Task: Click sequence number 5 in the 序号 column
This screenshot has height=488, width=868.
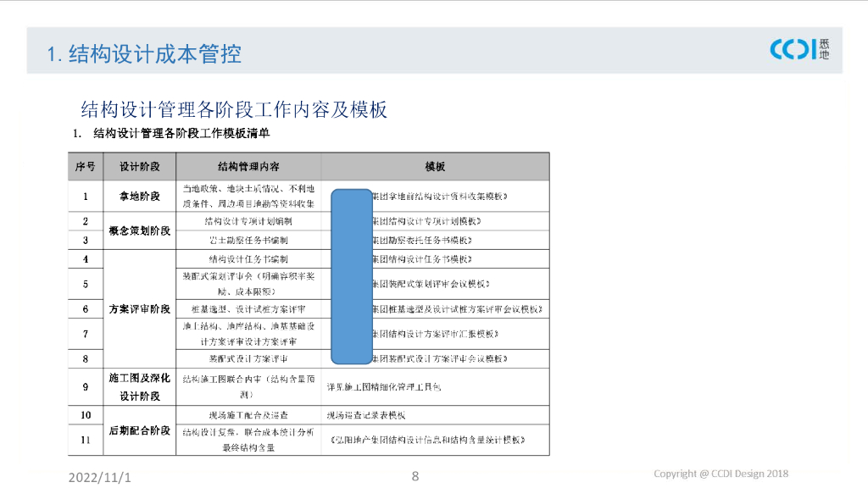Action: (86, 285)
